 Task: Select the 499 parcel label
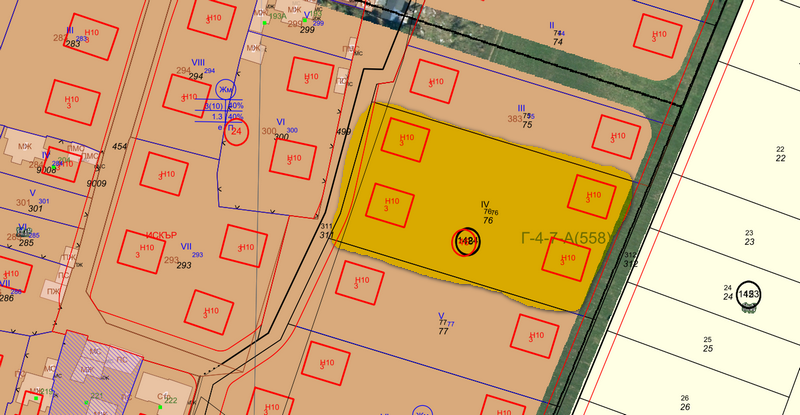point(344,132)
